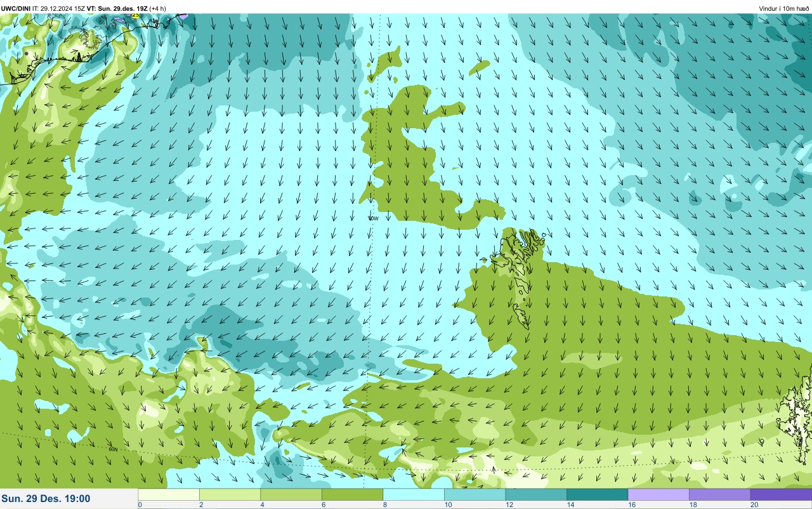Click the 'VT: Sun. 29.des. 19Z' valid time text
812x509 pixels.
(x=117, y=8)
